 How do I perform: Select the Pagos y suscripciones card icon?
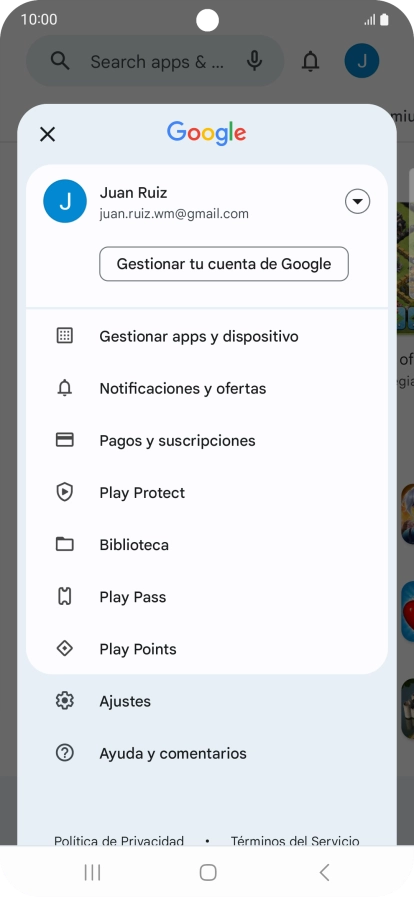click(x=65, y=440)
